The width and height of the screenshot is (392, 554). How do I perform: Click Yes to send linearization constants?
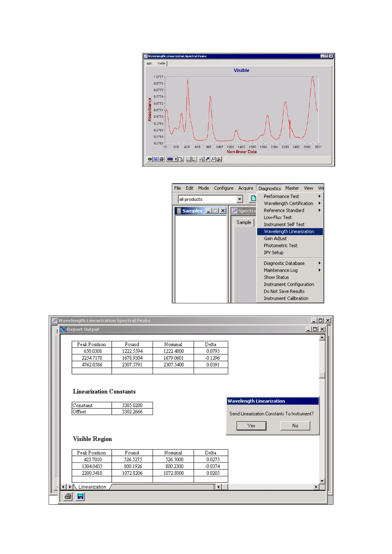251,426
